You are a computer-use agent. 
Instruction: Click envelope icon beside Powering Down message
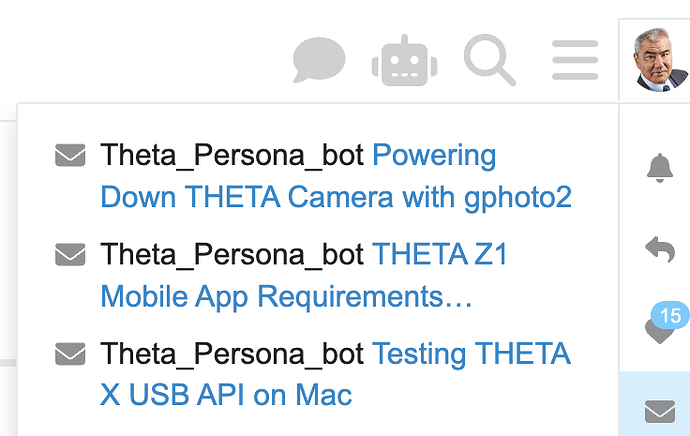pyautogui.click(x=70, y=155)
